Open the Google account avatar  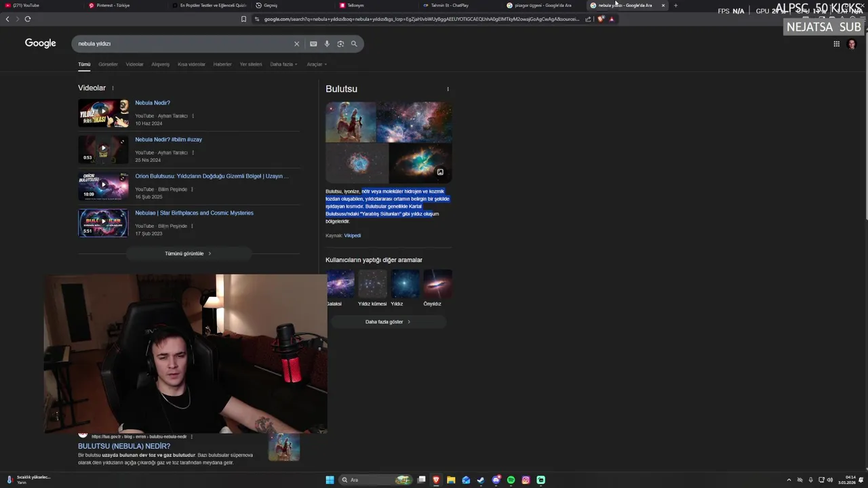point(852,44)
